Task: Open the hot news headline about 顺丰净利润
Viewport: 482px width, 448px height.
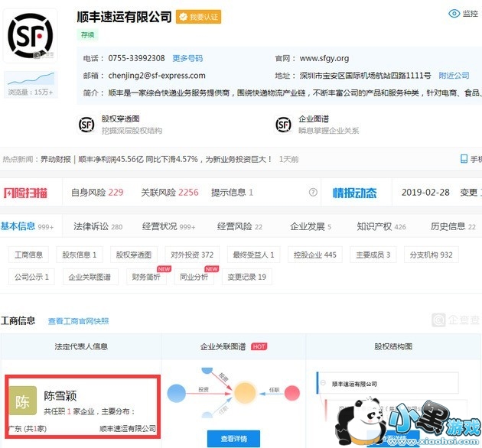Action: [x=157, y=159]
